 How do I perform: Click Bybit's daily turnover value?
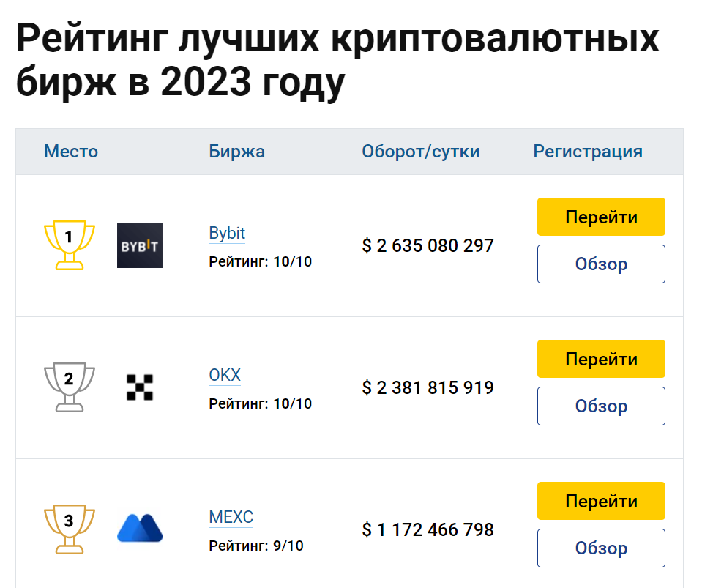428,245
